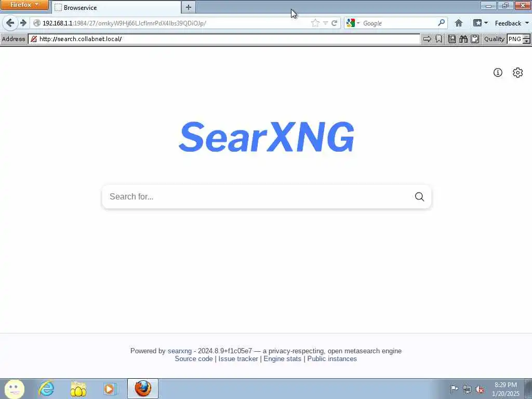Open the Feedback dropdown
Image resolution: width=532 pixels, height=399 pixels.
[x=512, y=23]
